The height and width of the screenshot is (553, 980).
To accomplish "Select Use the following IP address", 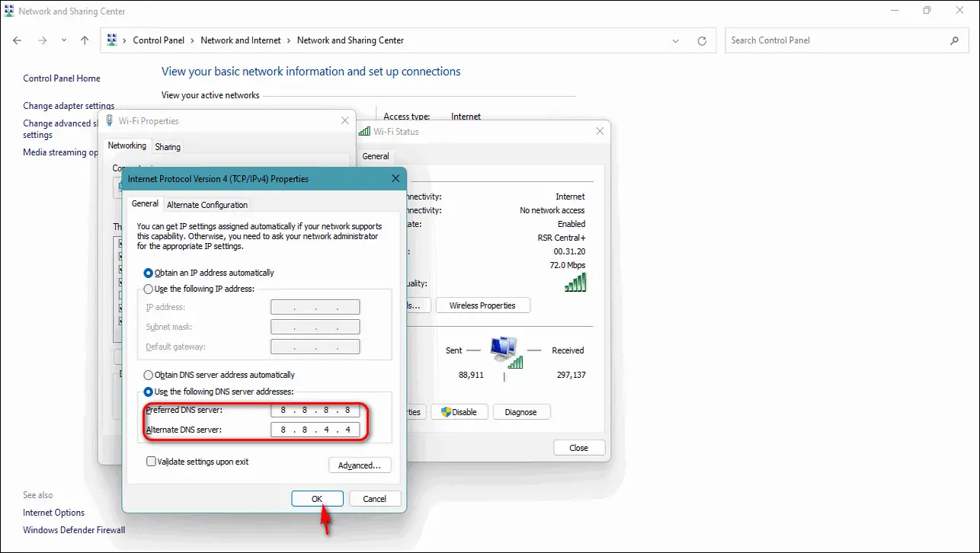I will (x=199, y=289).
